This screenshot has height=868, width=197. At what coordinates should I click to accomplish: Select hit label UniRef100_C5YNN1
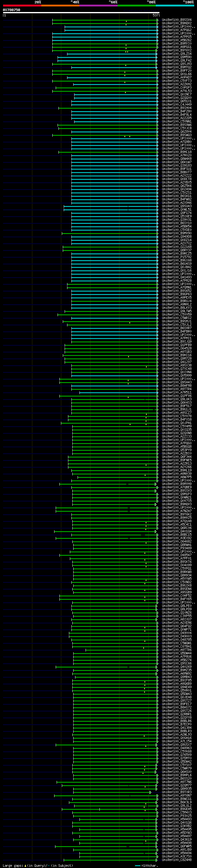click(x=177, y=122)
